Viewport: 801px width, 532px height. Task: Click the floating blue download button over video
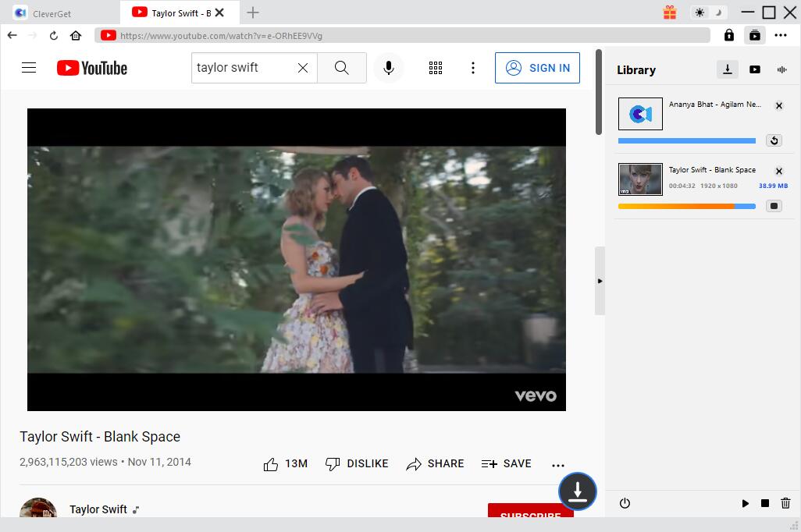click(577, 491)
